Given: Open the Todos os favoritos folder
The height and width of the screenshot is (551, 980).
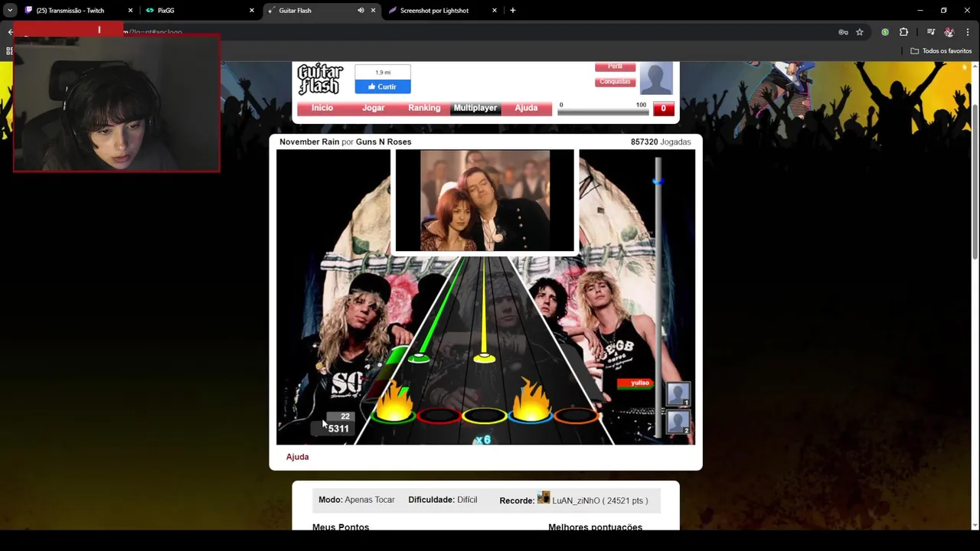Looking at the screenshot, I should click(x=941, y=51).
